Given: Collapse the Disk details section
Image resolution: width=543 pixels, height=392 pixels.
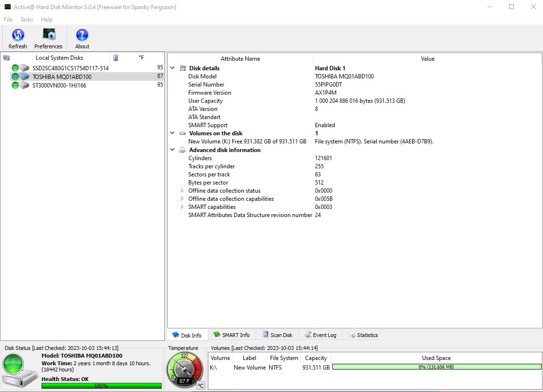Looking at the screenshot, I should point(173,68).
